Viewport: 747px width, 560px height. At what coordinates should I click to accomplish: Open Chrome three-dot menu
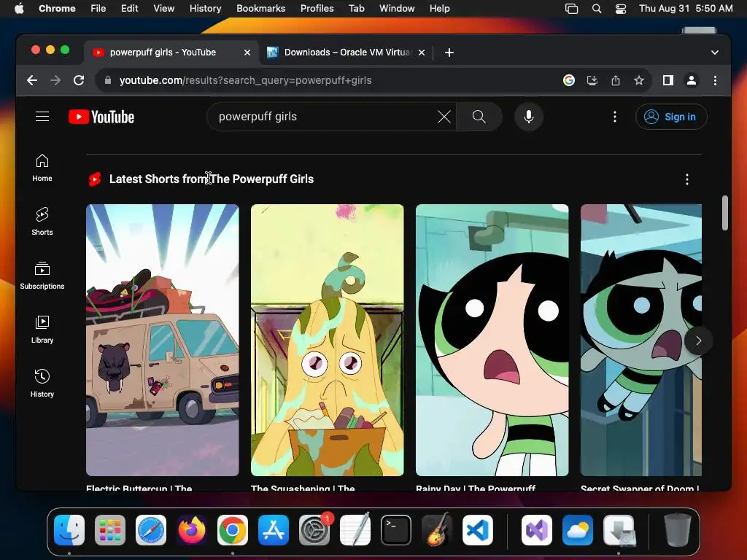tap(715, 80)
